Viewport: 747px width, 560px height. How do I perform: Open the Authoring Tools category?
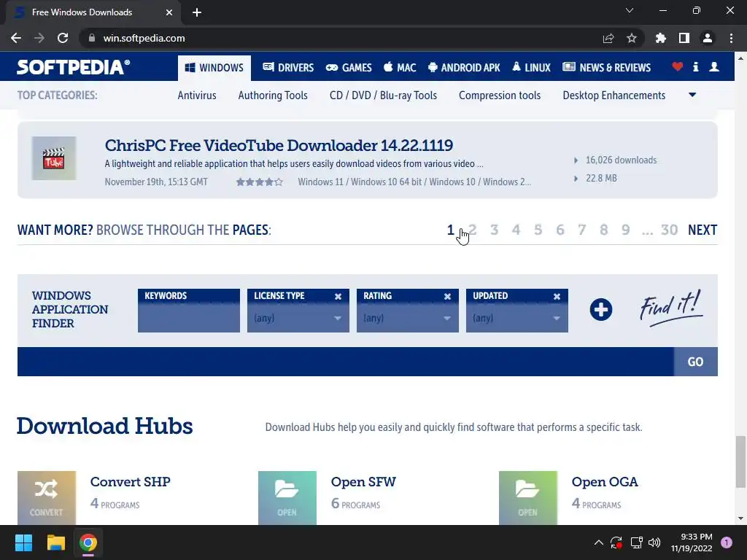click(x=273, y=96)
